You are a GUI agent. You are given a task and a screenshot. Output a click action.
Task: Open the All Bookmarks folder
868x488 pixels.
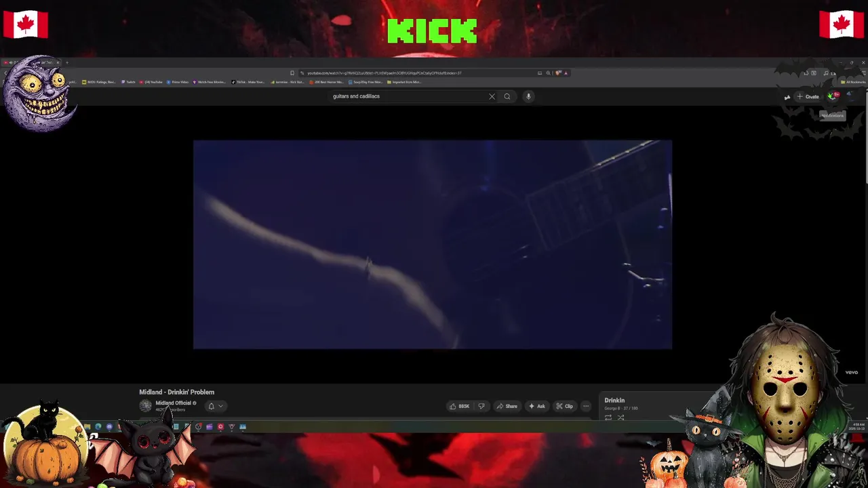tap(853, 82)
